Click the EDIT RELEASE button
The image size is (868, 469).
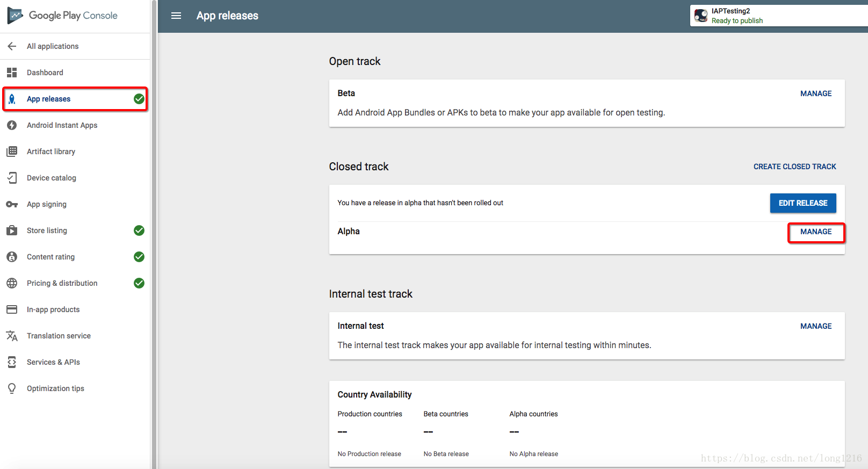[803, 203]
